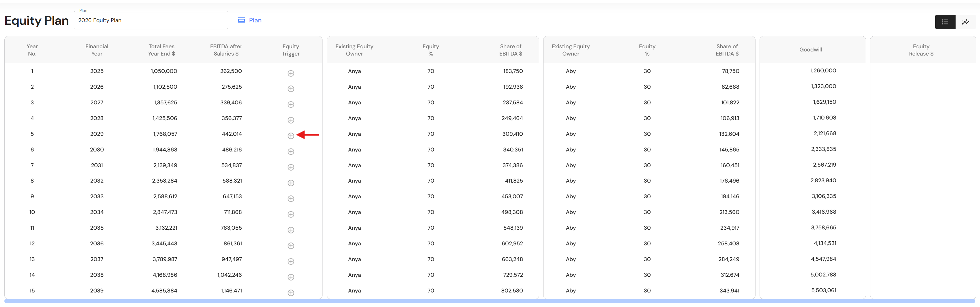The image size is (980, 307).
Task: Click the Plan link button
Action: (250, 21)
